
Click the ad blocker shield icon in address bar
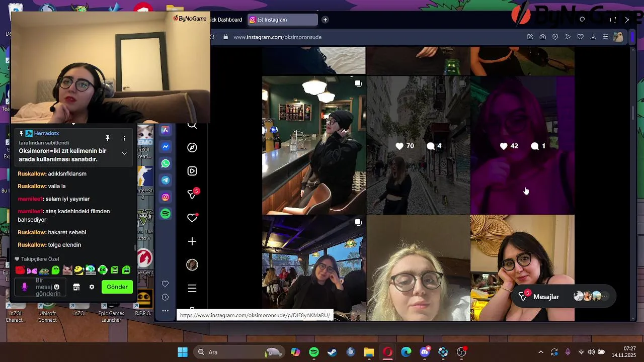tap(555, 37)
